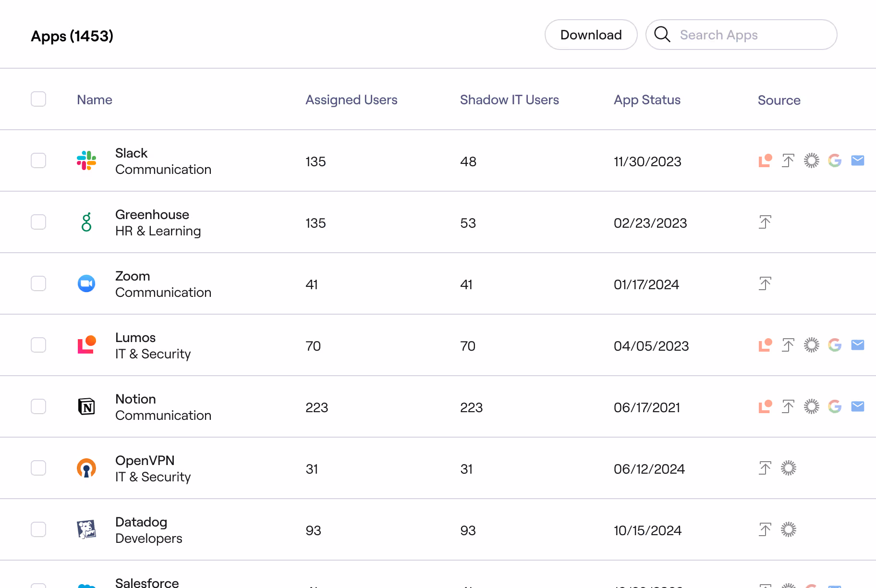Viewport: 876px width, 588px height.
Task: Click the Developers category under Datadog
Action: (148, 538)
